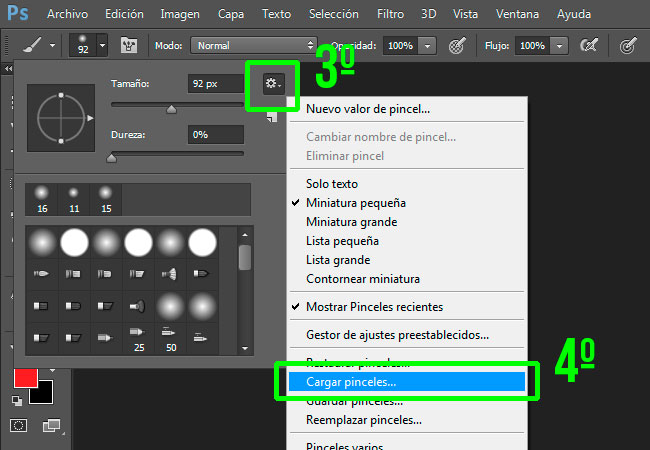Open the Capa menu
The height and width of the screenshot is (450, 650).
231,14
